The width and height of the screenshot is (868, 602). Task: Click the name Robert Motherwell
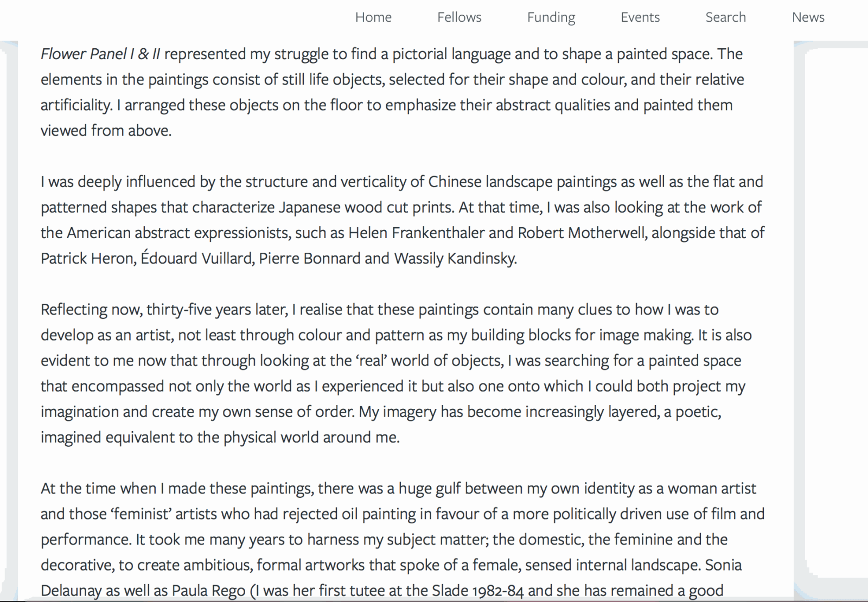[x=582, y=233]
